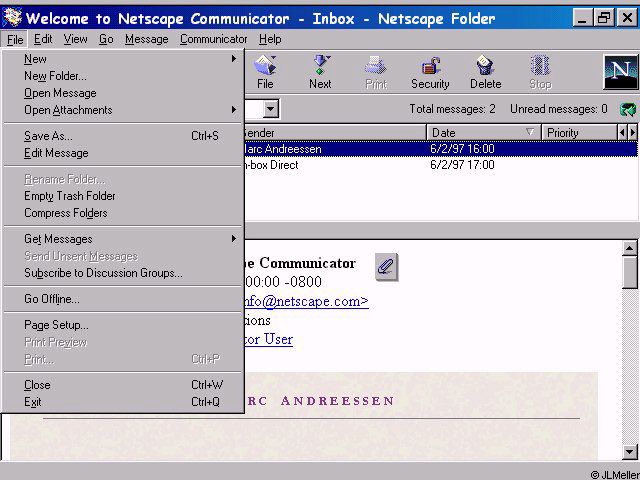This screenshot has height=480, width=640.
Task: Toggle Date column sort order
Action: (484, 133)
